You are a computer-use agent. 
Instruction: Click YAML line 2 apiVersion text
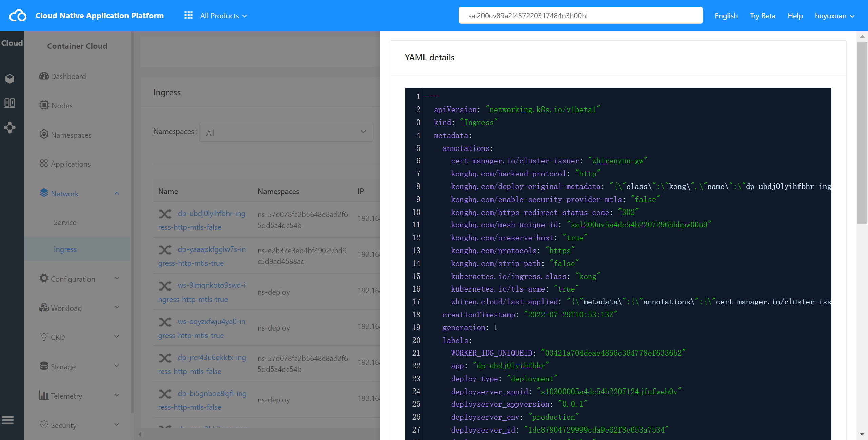[x=517, y=109]
